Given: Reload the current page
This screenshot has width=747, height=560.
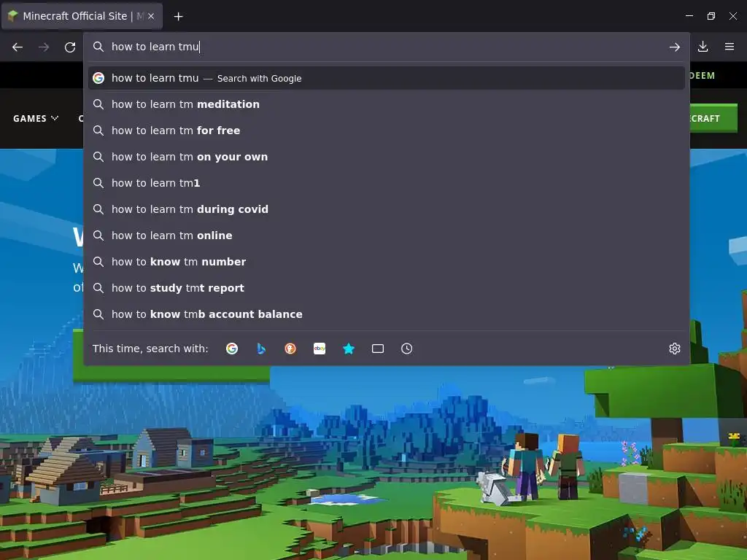Looking at the screenshot, I should coord(70,47).
